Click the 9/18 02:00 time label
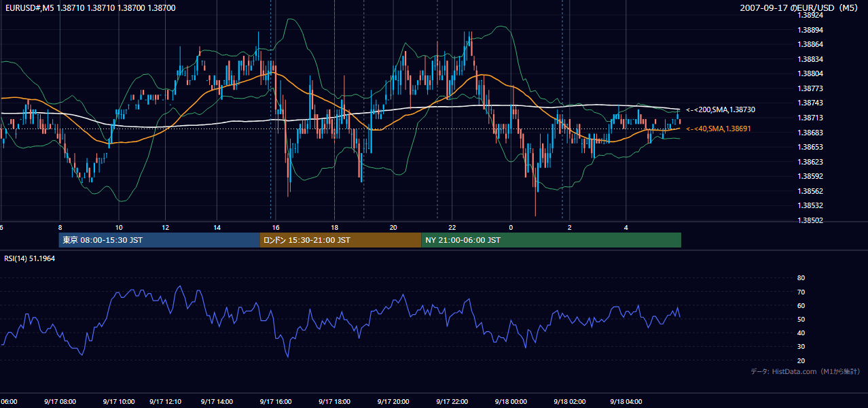 (x=570, y=402)
